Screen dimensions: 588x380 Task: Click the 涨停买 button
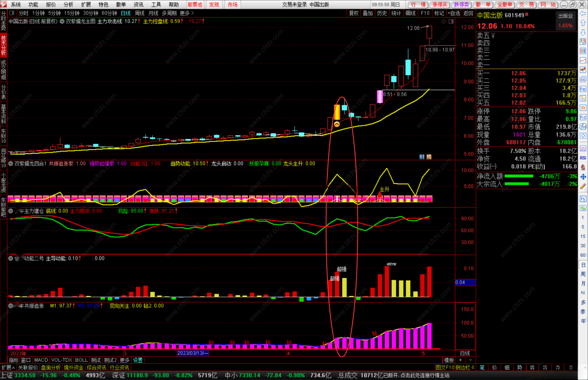(x=440, y=4)
